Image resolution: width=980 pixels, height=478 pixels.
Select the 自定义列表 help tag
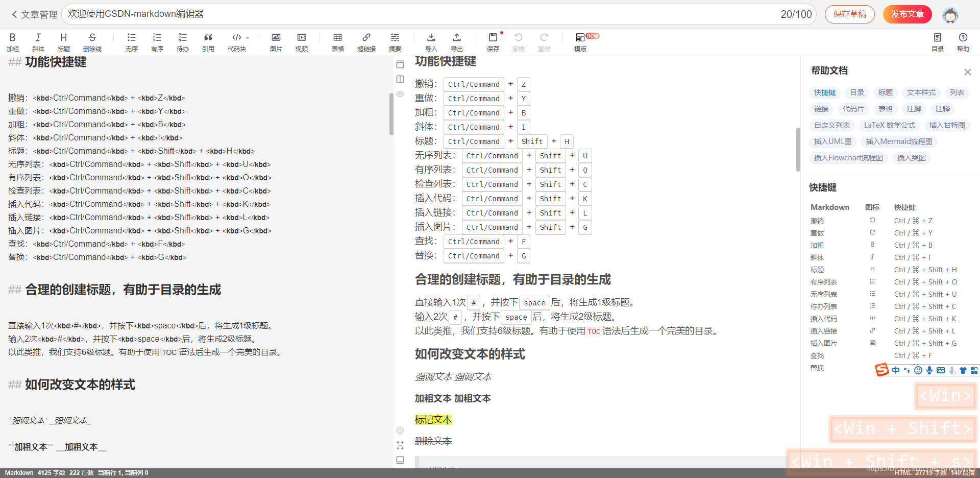[832, 125]
